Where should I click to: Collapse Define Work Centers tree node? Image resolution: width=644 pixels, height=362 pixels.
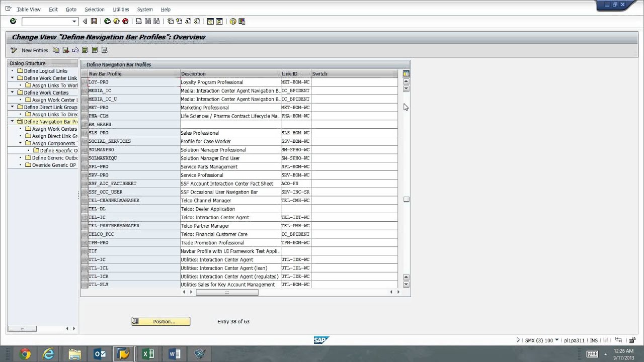pos(12,93)
